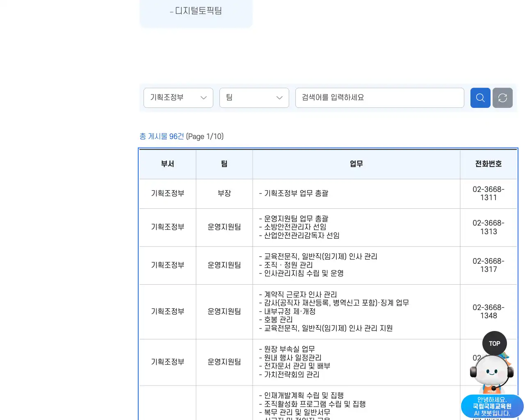Image resolution: width=525 pixels, height=420 pixels.
Task: Click the 총 게시물 96건 count text
Action: tap(162, 136)
